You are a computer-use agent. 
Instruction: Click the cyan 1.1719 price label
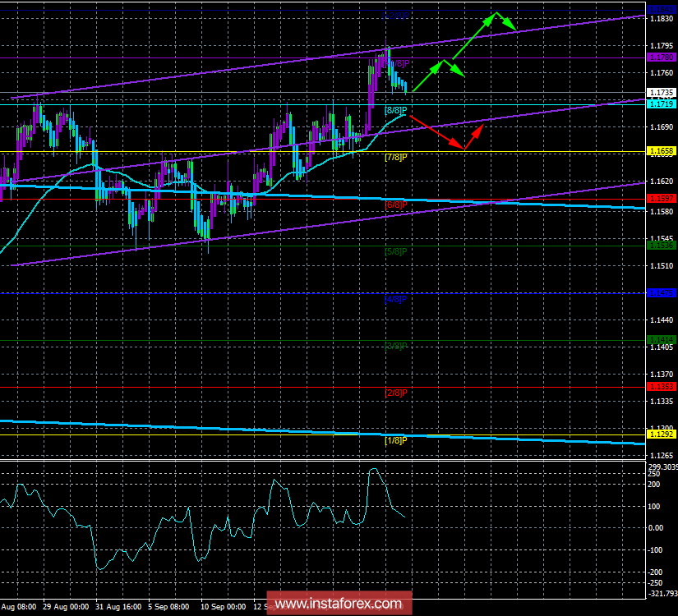pos(662,105)
